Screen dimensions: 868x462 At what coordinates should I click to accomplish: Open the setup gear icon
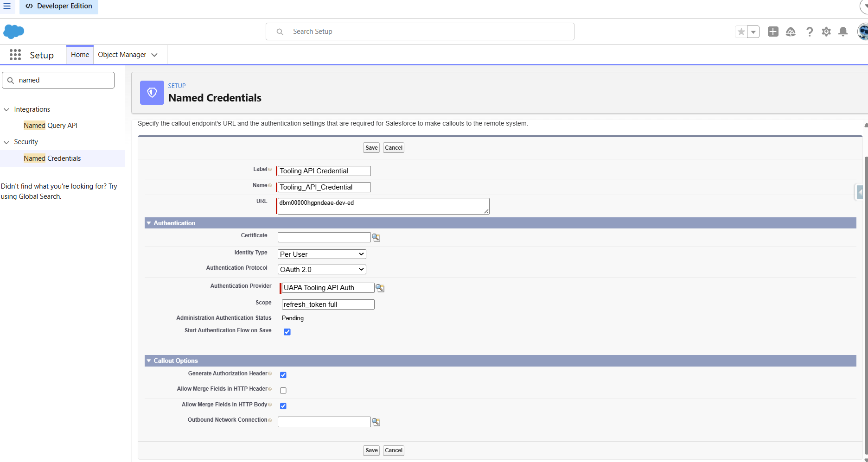coord(826,32)
